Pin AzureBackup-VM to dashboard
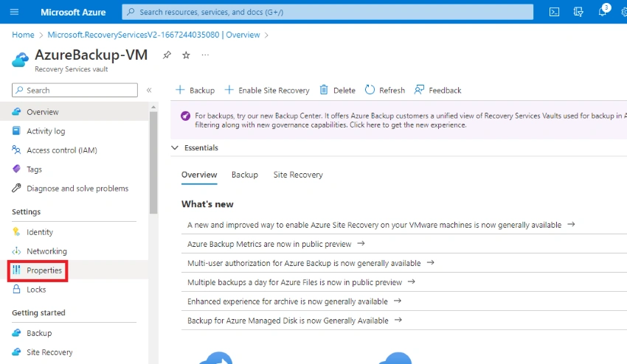 tap(167, 55)
